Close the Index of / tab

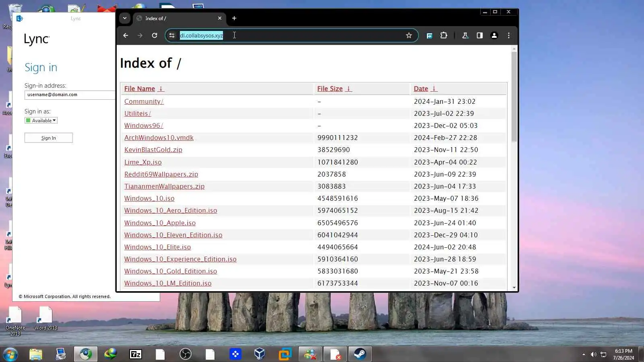[219, 18]
